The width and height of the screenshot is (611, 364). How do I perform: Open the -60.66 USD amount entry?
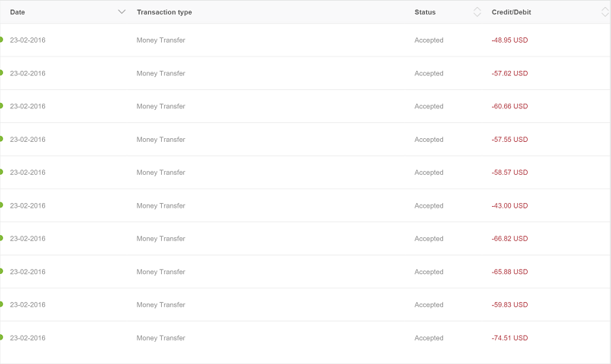(509, 106)
